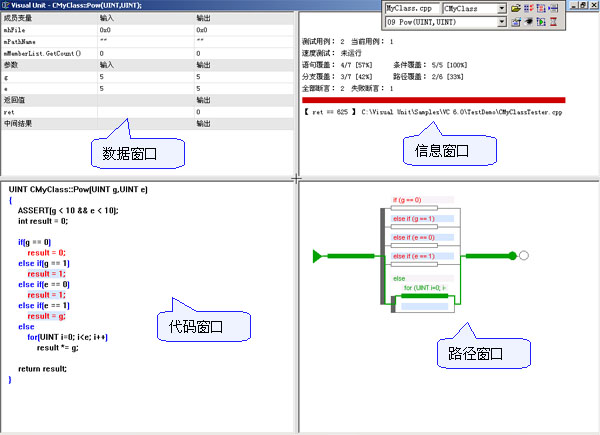The height and width of the screenshot is (435, 600).
Task: Click the 'if(g == 0)' code line
Action: tap(34, 242)
